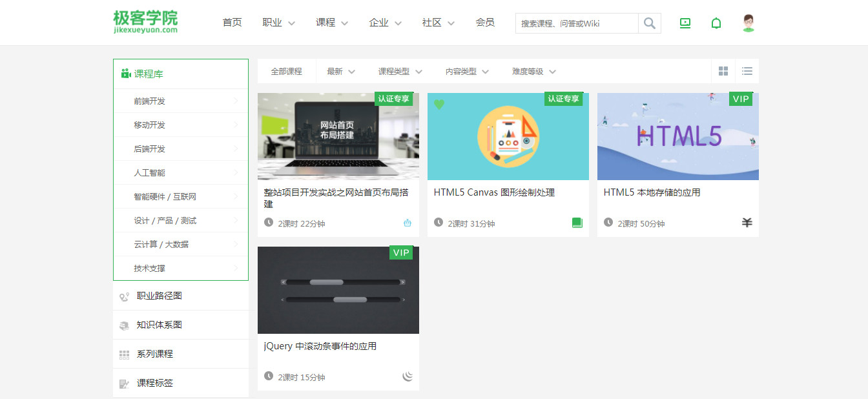
Task: Click clock icon beside 2课时 31分钟
Action: coord(439,223)
